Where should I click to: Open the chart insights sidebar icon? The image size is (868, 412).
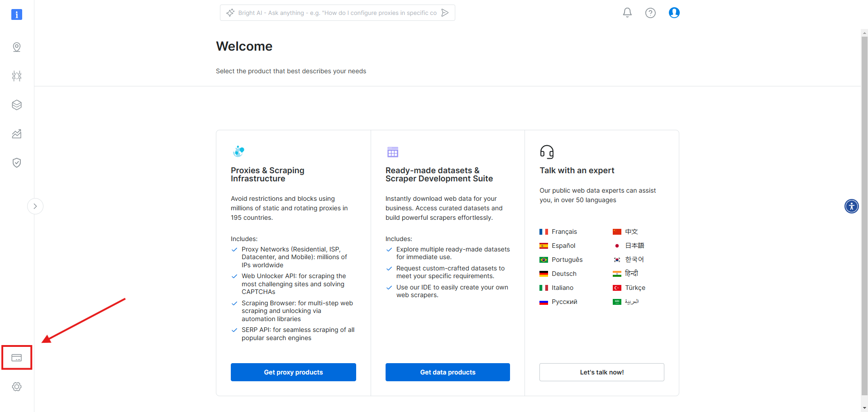tap(17, 134)
